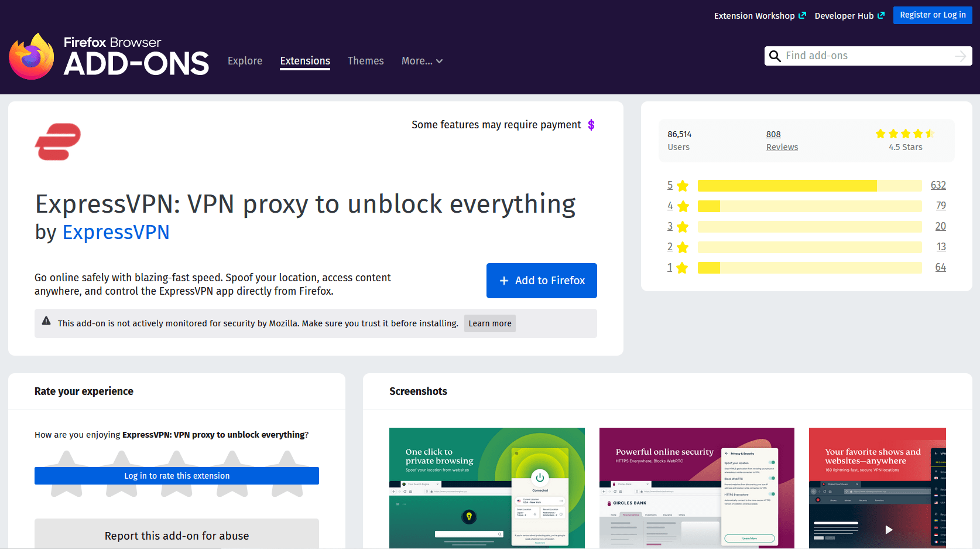Open Your favorite shows screenshot

pos(878,488)
